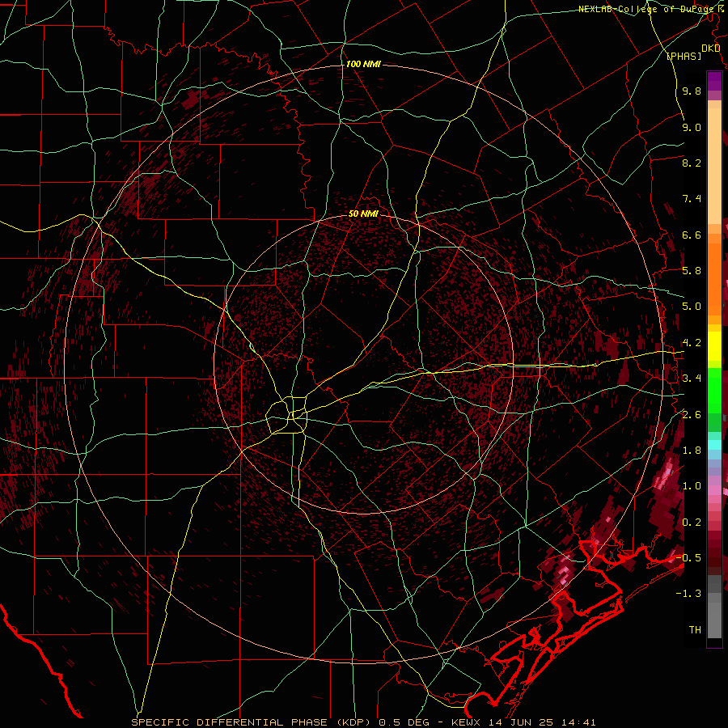Screen dimensions: 728x728
Task: Click the 5.0 value on the scale
Action: point(692,307)
